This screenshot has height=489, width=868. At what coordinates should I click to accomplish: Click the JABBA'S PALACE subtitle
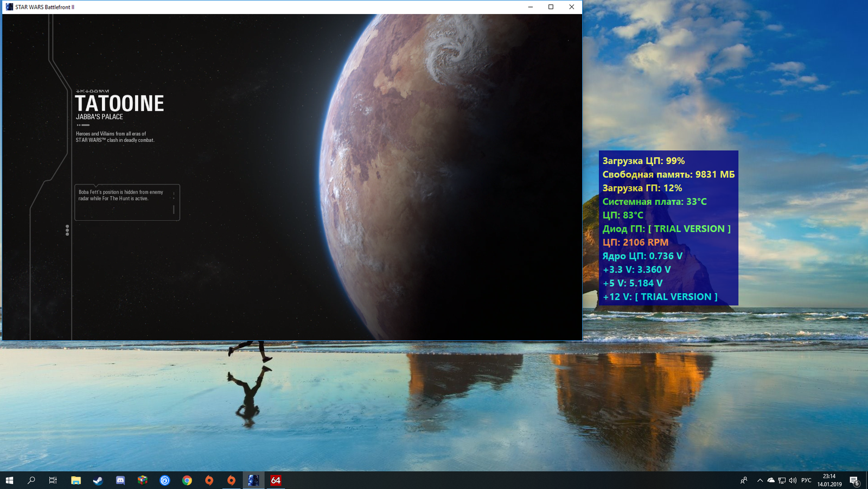coord(99,117)
